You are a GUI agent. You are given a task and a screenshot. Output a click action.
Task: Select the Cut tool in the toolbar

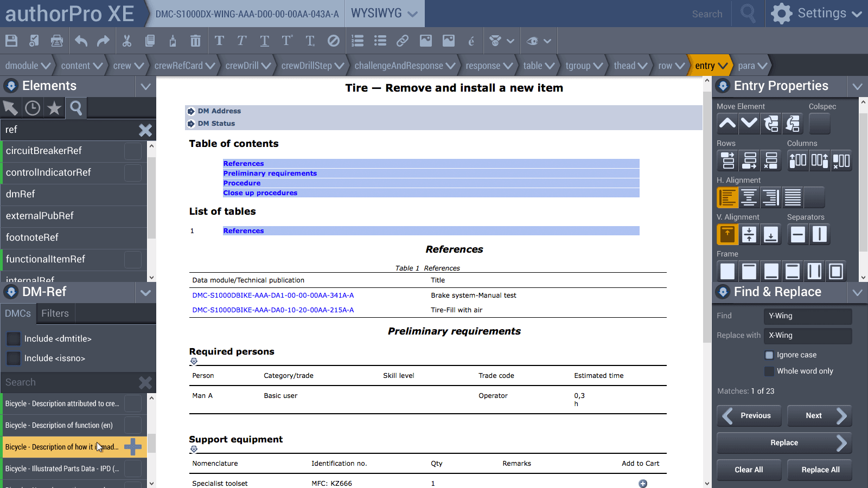pyautogui.click(x=126, y=41)
